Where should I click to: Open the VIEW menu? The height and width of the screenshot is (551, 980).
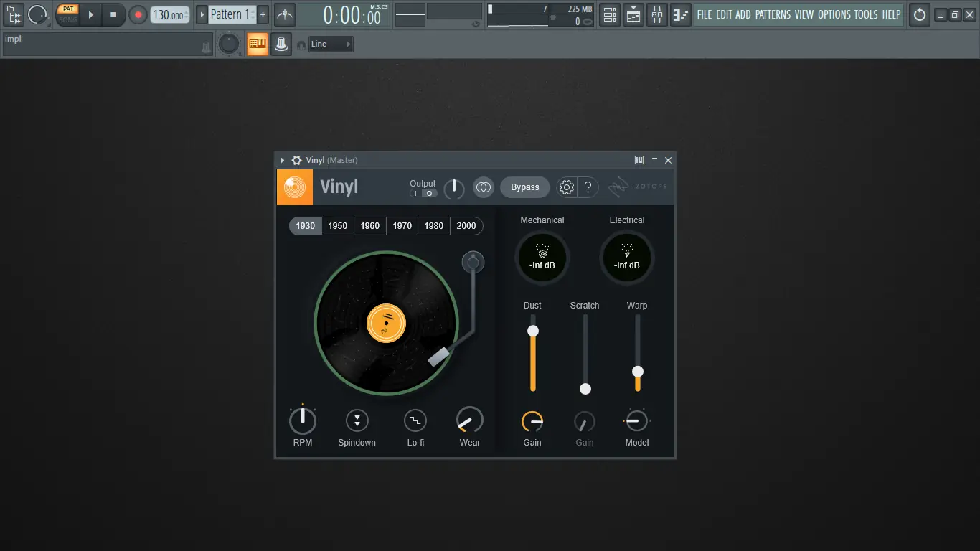pyautogui.click(x=804, y=14)
